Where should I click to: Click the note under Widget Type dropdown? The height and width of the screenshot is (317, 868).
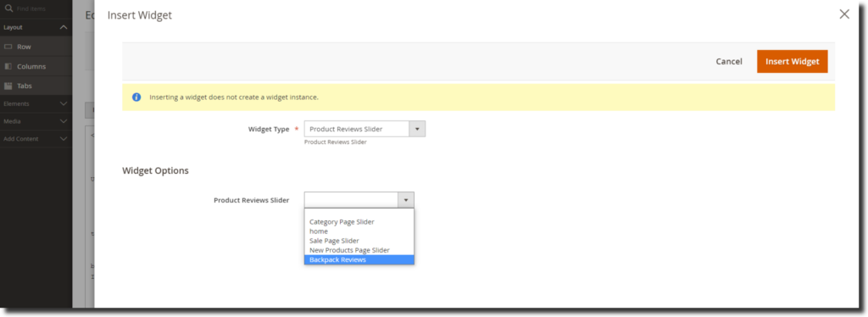coord(336,142)
